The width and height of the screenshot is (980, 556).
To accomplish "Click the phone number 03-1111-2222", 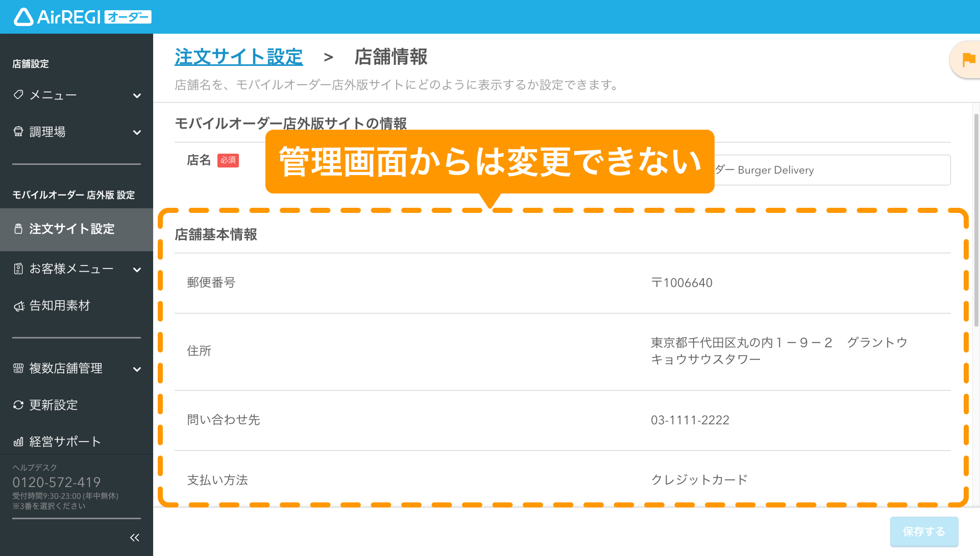I will click(x=690, y=420).
